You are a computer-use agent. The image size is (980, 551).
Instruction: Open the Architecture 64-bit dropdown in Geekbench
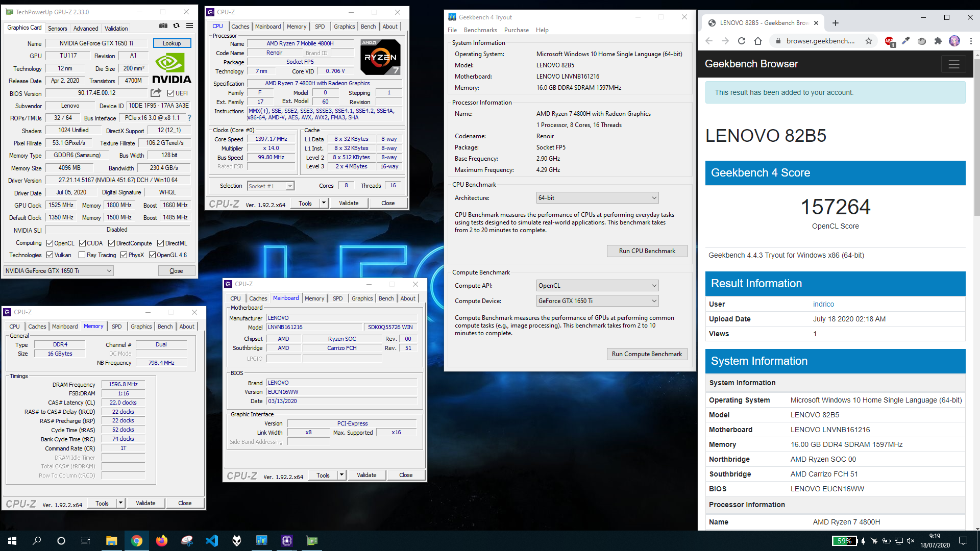(x=597, y=198)
